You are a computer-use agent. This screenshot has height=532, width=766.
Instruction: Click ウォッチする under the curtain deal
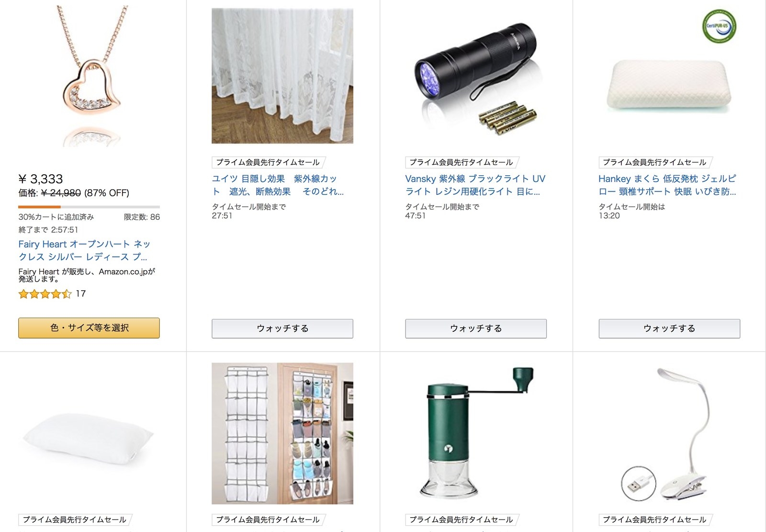(x=282, y=328)
